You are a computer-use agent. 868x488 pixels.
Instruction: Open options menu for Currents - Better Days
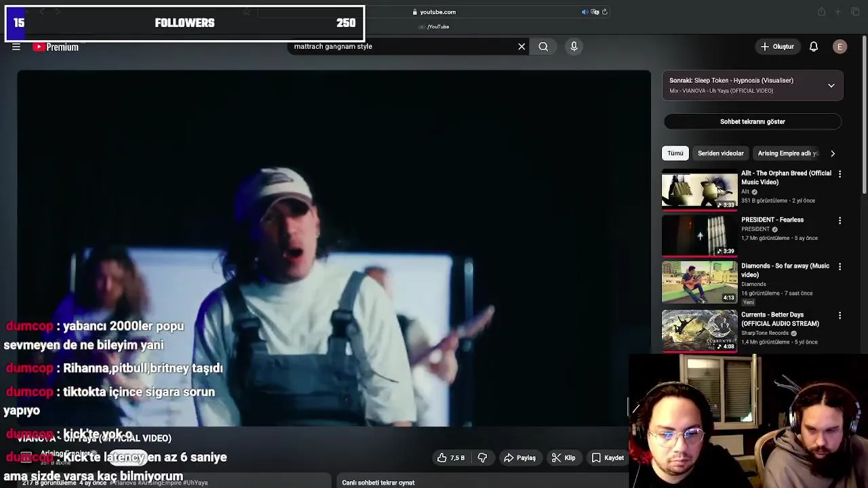[x=840, y=316]
